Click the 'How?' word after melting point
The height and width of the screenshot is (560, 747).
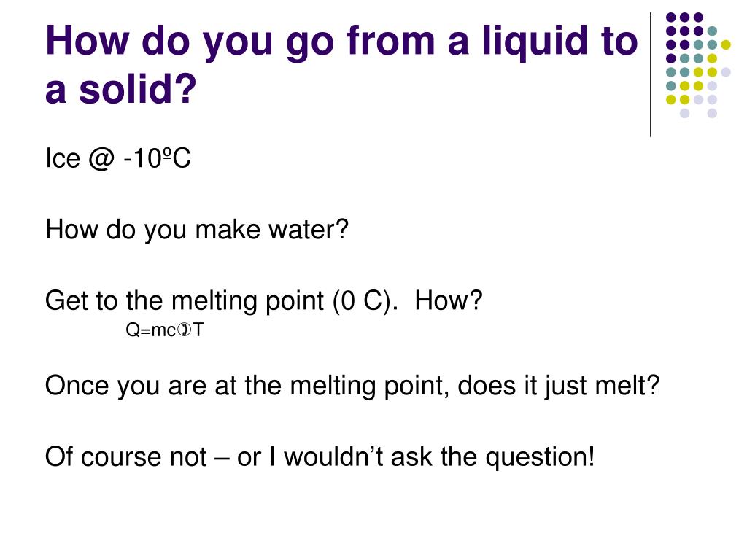[449, 300]
